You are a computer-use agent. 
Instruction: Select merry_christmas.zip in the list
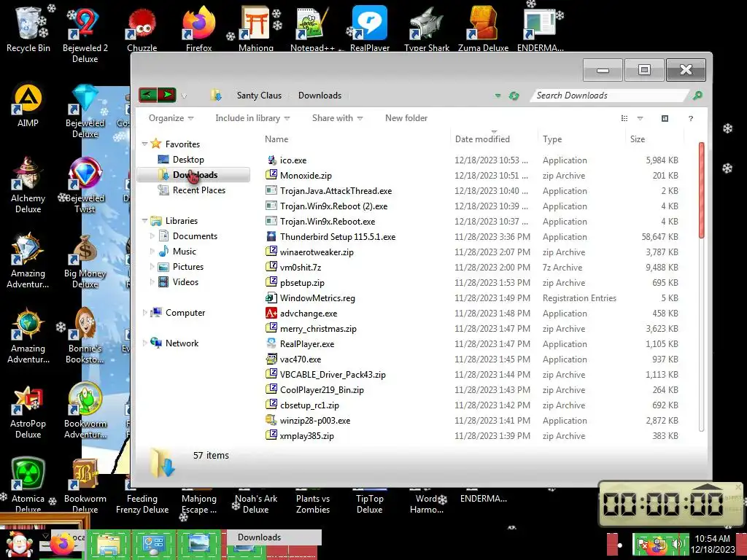(318, 329)
